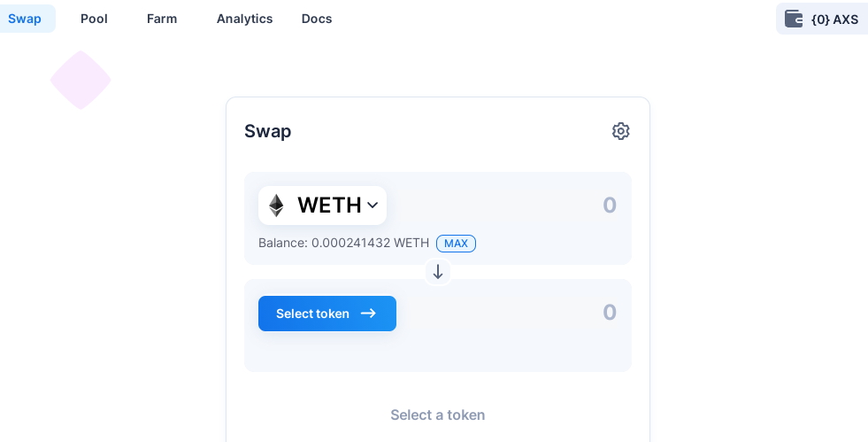868x442 pixels.
Task: Flip swap direction with the down arrow
Action: tap(438, 272)
